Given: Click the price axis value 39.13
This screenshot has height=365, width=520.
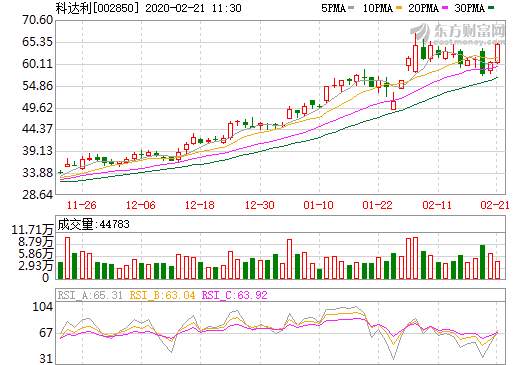Looking at the screenshot, I should (38, 151).
